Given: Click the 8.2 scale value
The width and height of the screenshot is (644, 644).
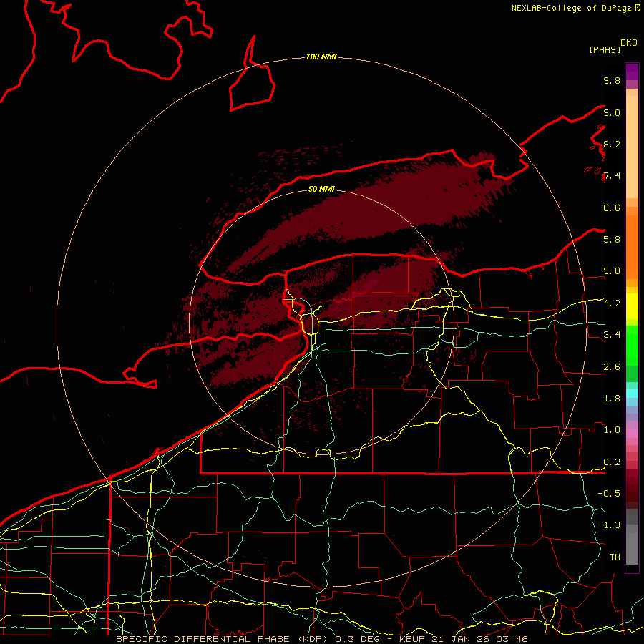Looking at the screenshot, I should click(612, 144).
